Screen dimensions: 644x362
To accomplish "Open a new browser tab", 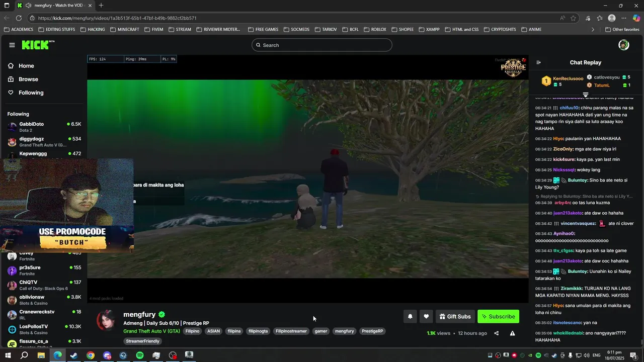I will coord(101,6).
